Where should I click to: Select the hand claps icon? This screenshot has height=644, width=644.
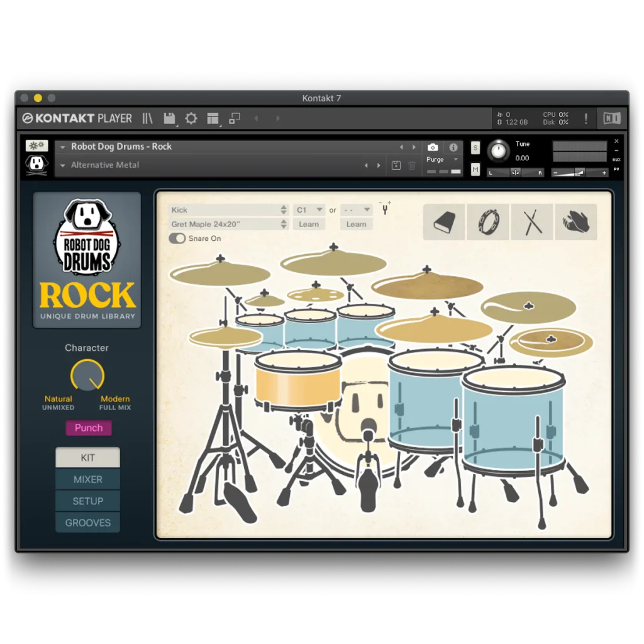[x=576, y=222]
